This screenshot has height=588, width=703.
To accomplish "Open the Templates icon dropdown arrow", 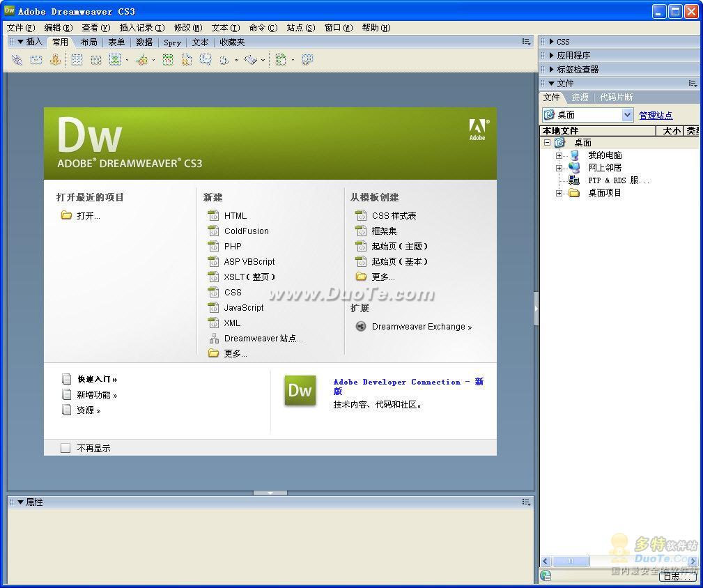I will tap(293, 60).
